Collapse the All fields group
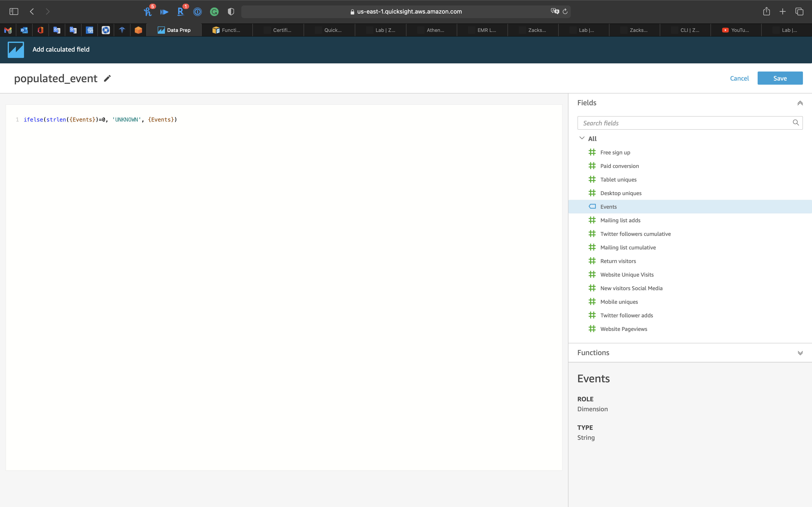Viewport: 812px width, 507px height. pos(582,138)
